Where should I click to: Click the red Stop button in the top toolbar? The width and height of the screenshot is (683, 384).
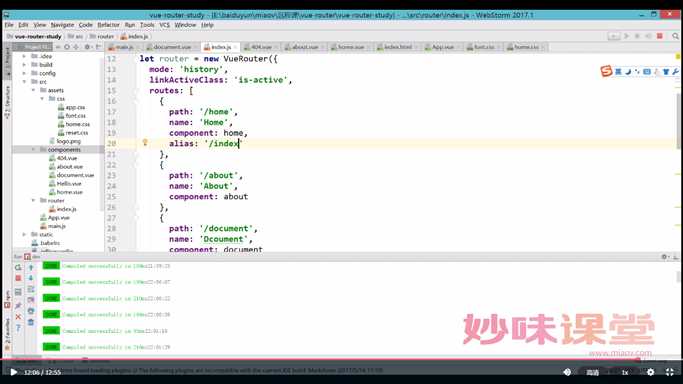pyautogui.click(x=659, y=36)
